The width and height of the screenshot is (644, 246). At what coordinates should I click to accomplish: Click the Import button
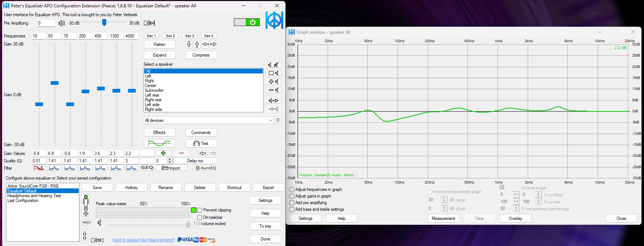(x=171, y=168)
